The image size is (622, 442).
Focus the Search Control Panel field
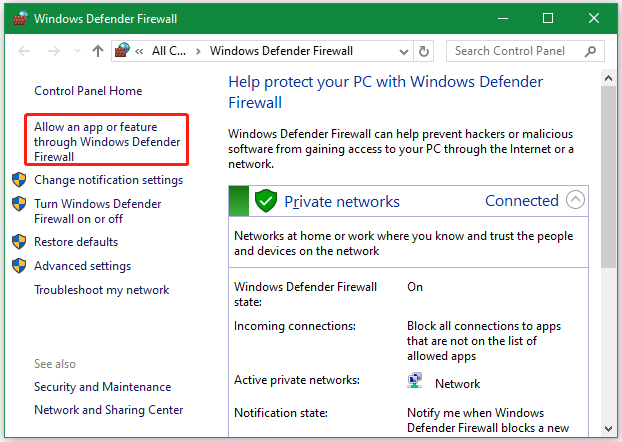coord(525,51)
